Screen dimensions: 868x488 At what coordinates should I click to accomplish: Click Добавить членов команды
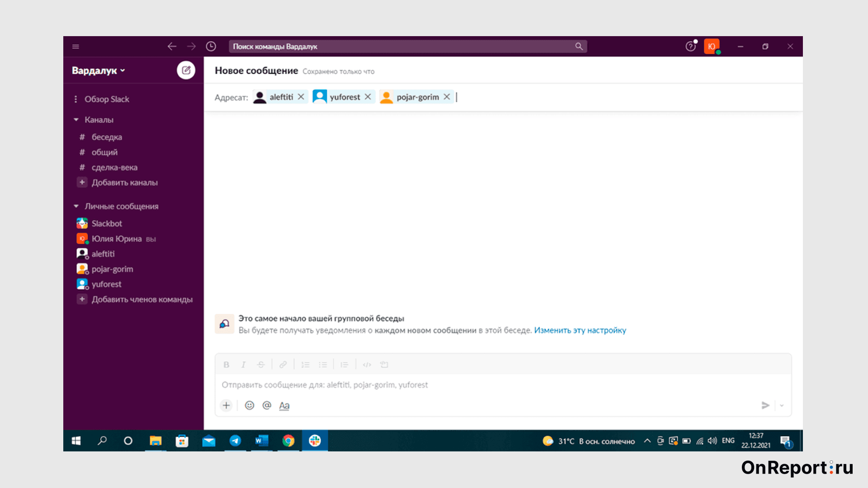(x=142, y=300)
